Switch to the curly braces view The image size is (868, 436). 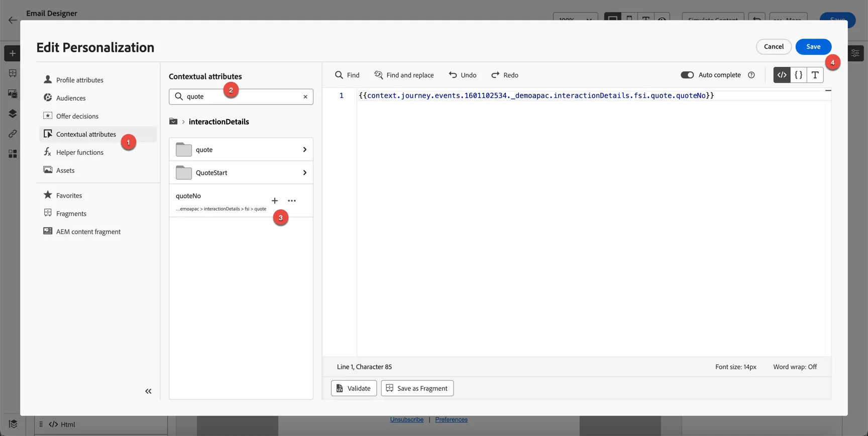pos(799,75)
